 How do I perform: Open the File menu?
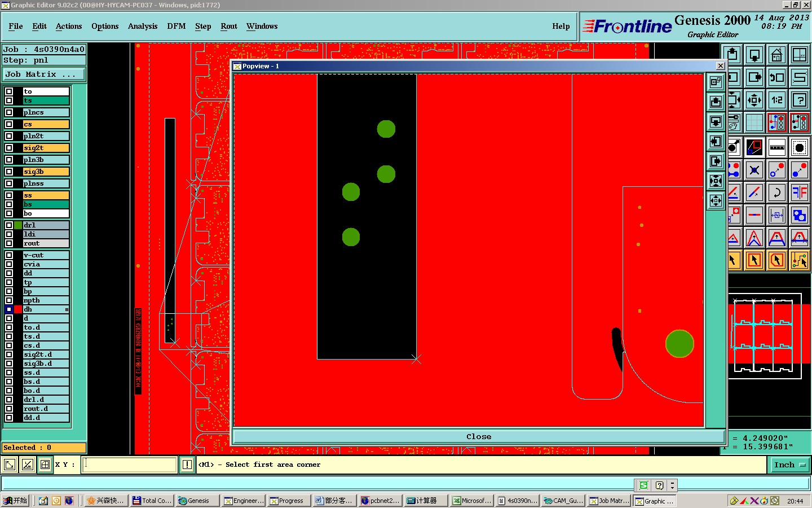coord(16,26)
